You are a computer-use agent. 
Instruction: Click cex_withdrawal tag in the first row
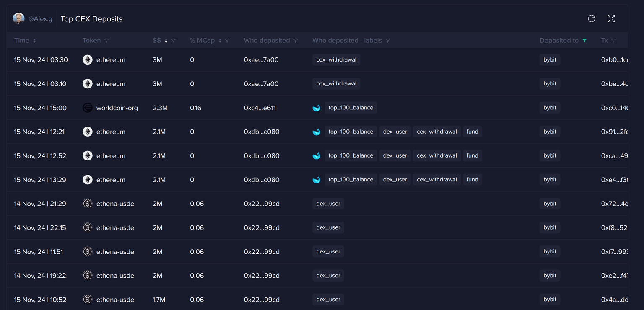(x=336, y=60)
